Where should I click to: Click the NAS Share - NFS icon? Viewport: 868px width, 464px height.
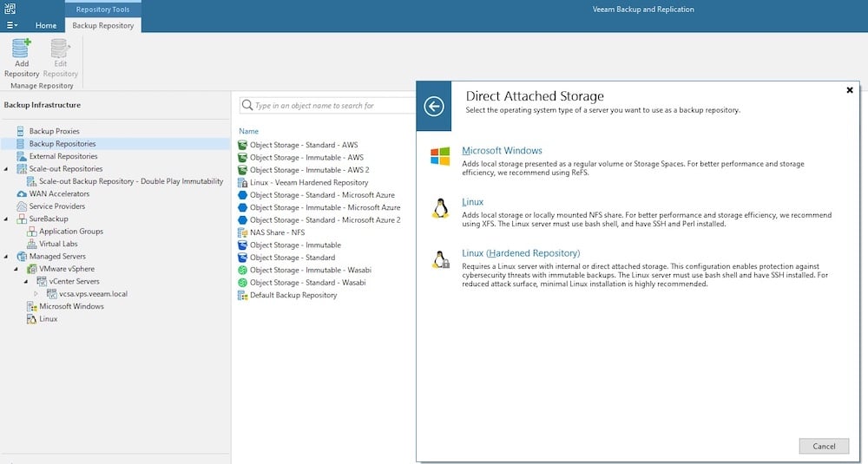tap(242, 232)
